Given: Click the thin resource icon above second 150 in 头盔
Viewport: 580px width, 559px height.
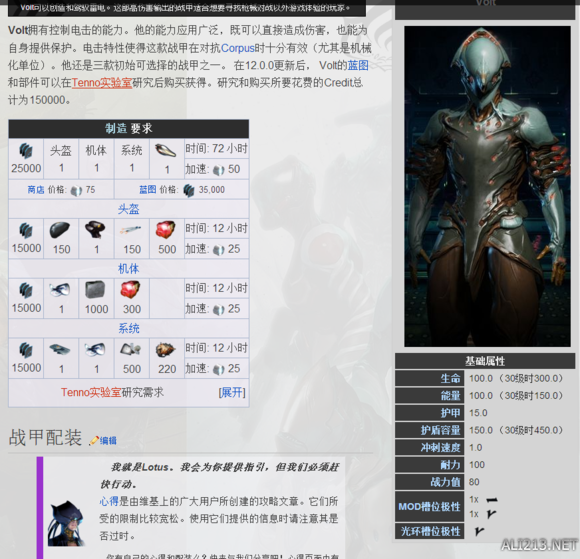Looking at the screenshot, I should [131, 230].
